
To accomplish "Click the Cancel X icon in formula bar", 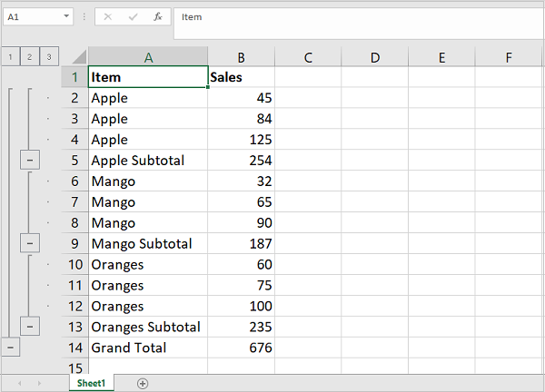I will coord(108,17).
